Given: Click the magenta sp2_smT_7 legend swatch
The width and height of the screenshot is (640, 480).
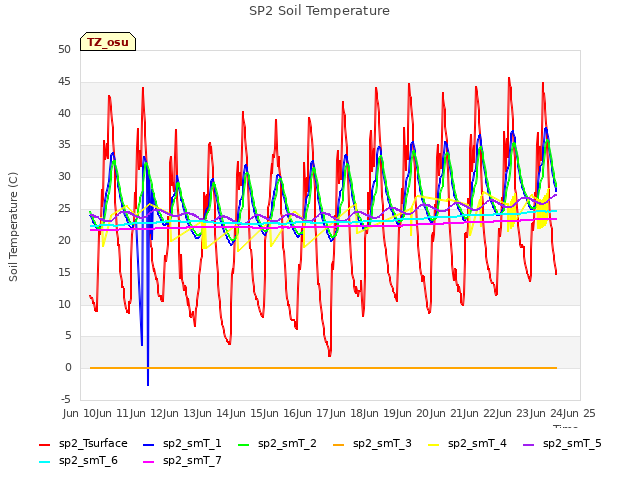Looking at the screenshot, I should (149, 462).
